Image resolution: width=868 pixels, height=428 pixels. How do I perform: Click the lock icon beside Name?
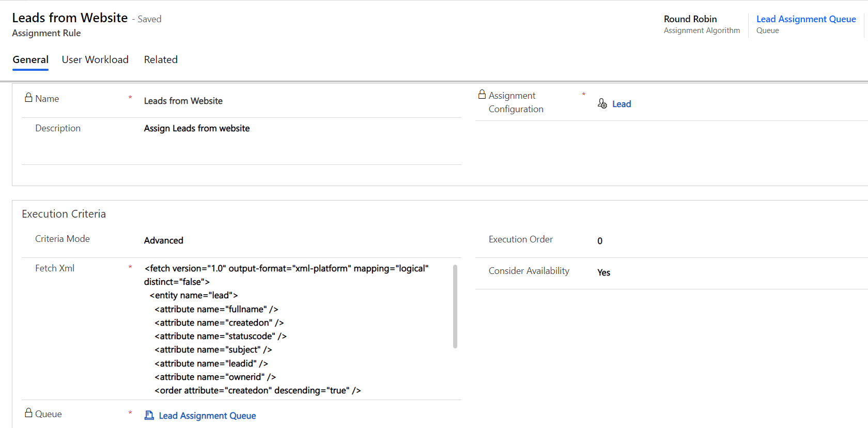28,97
